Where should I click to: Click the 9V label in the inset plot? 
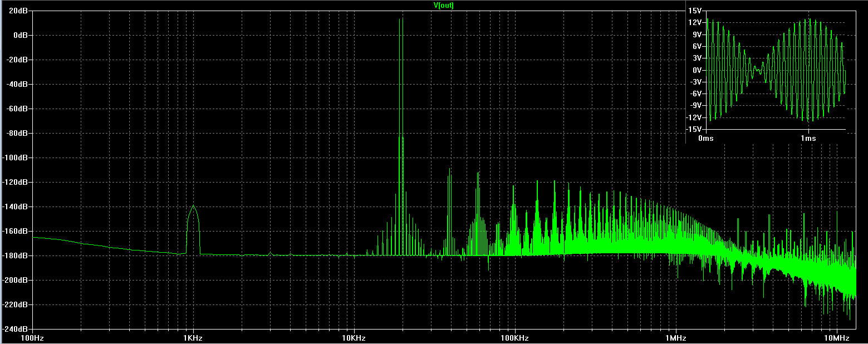[696, 35]
